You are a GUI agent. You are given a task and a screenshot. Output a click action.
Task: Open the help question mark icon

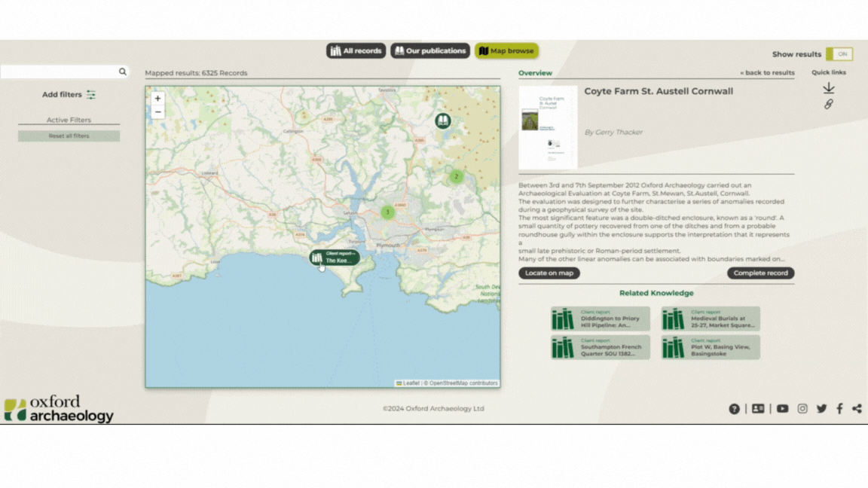coord(734,409)
